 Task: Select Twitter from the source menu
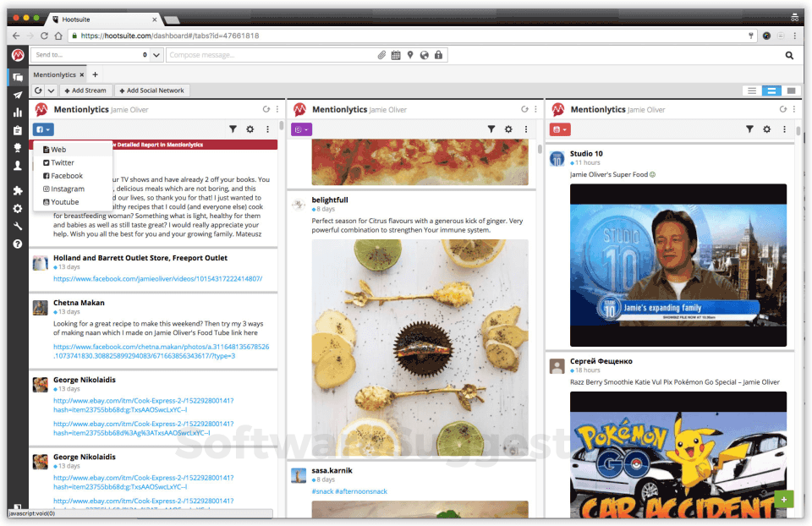pyautogui.click(x=73, y=162)
